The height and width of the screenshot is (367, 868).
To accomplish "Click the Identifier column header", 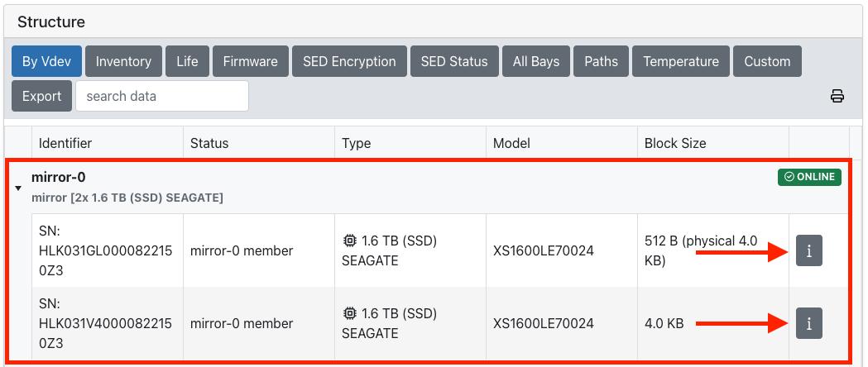I will [65, 143].
